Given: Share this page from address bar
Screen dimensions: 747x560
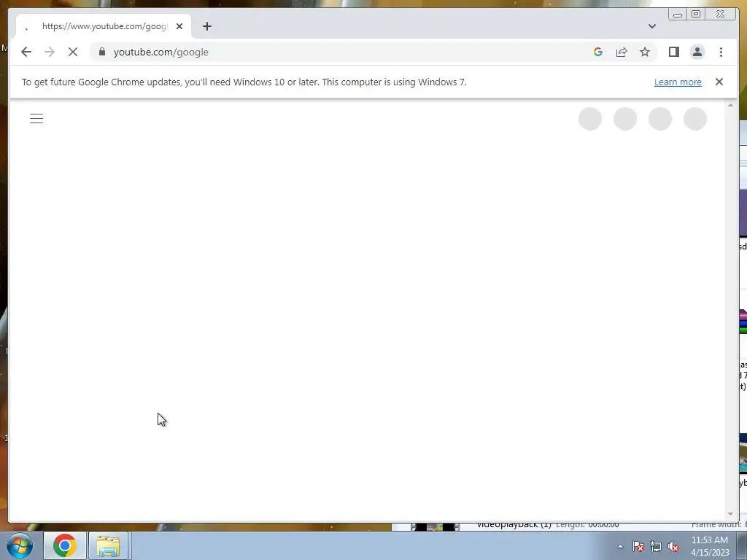Looking at the screenshot, I should pos(622,52).
